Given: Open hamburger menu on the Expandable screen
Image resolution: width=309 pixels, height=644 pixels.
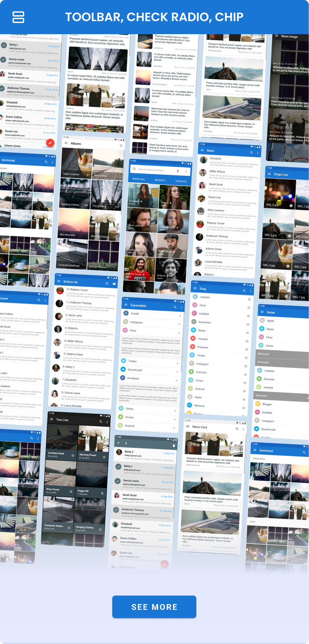Looking at the screenshot, I should [126, 305].
